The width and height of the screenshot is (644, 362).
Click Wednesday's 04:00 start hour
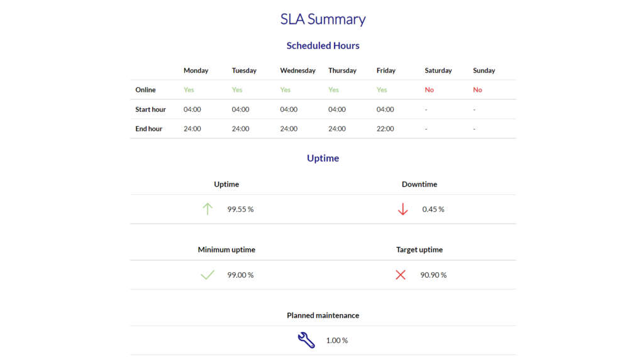(289, 109)
